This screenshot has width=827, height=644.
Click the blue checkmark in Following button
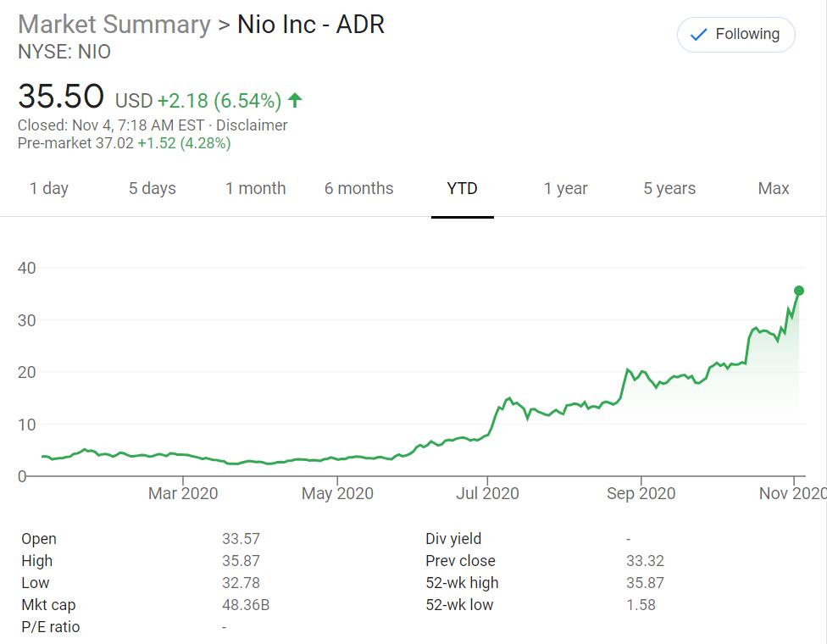(697, 35)
